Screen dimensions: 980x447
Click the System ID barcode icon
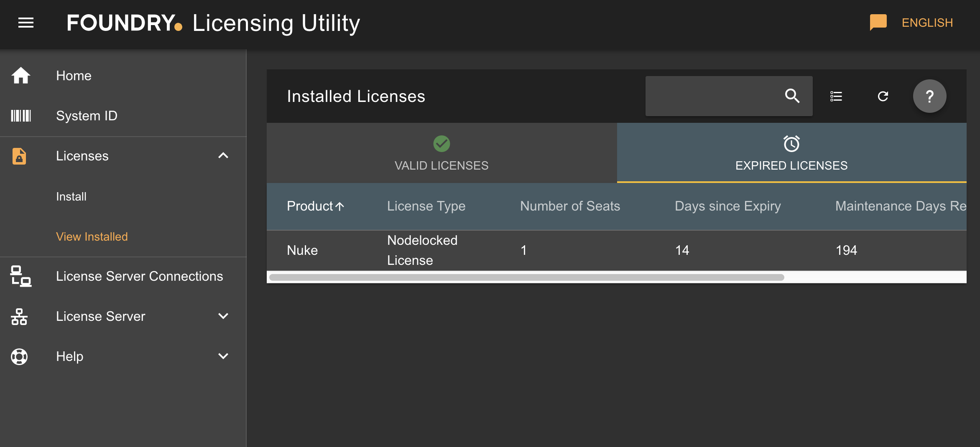tap(20, 116)
